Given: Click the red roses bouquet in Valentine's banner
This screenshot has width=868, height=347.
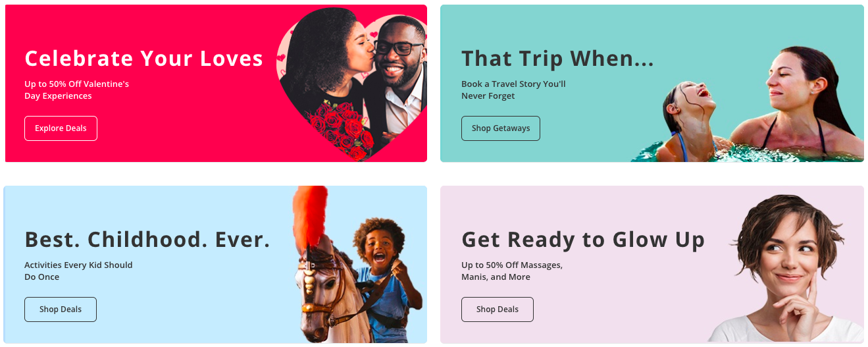Looking at the screenshot, I should [343, 127].
